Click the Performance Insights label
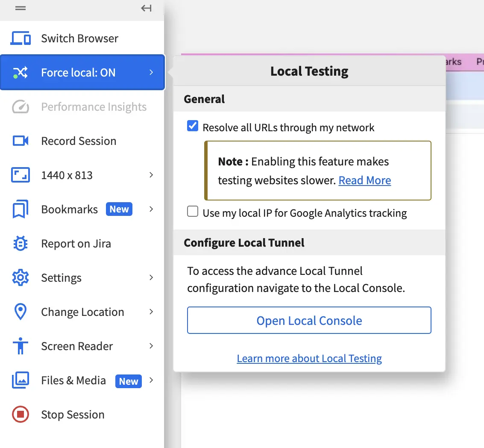Viewport: 484px width, 448px height. (94, 107)
